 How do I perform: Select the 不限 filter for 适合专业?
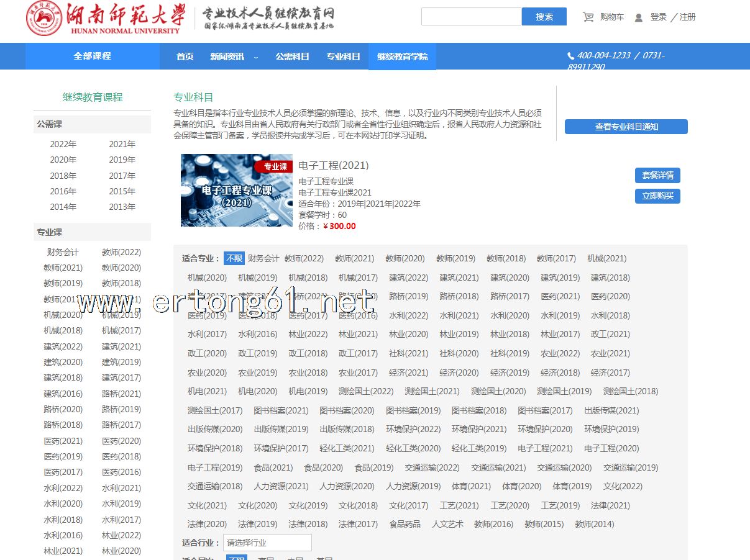point(234,258)
